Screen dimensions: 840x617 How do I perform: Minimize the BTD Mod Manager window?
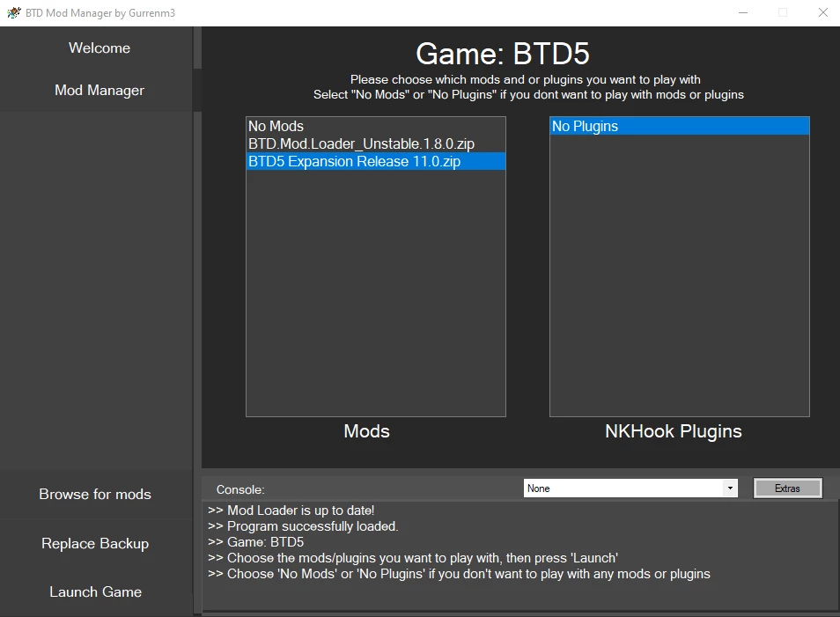coord(743,13)
